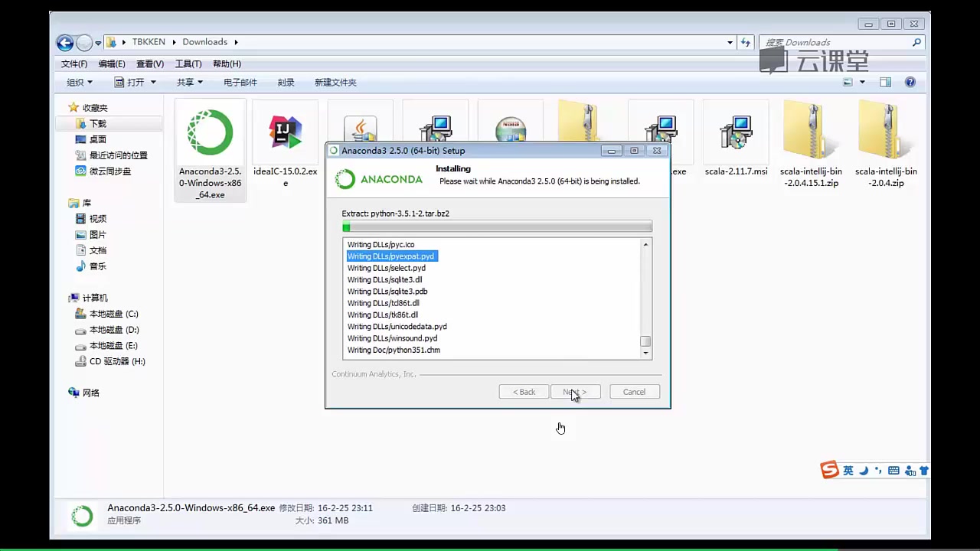Select log line 'Writing DLLs/winsound.pyd'
Viewport: 980px width, 551px height.
point(392,338)
